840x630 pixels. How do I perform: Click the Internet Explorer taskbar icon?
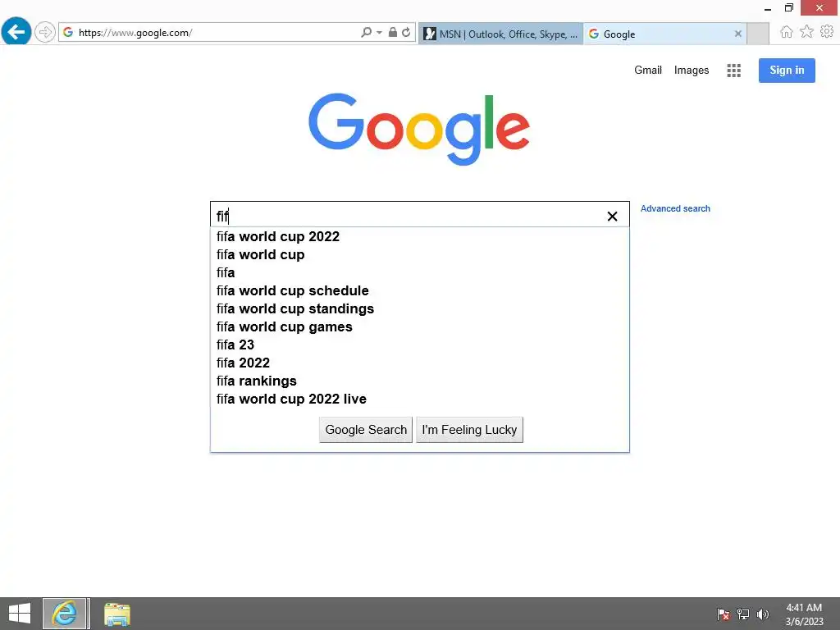point(65,614)
